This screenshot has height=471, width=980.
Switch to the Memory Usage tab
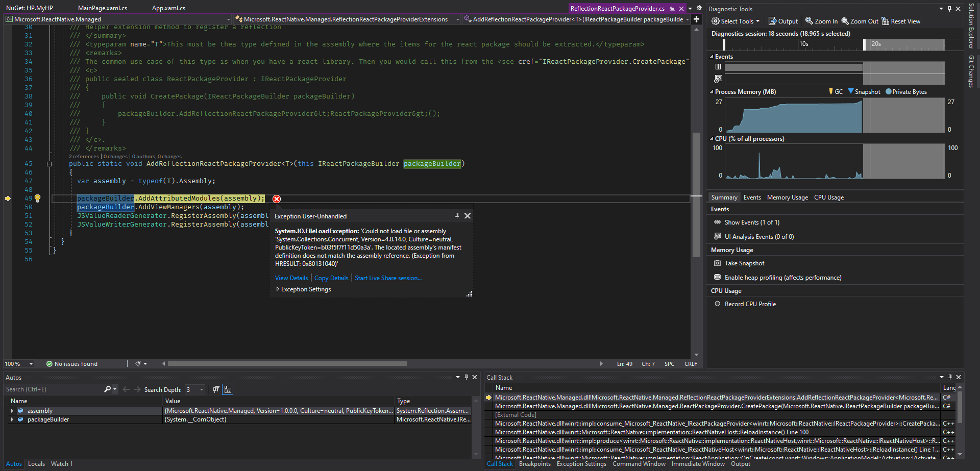click(787, 197)
